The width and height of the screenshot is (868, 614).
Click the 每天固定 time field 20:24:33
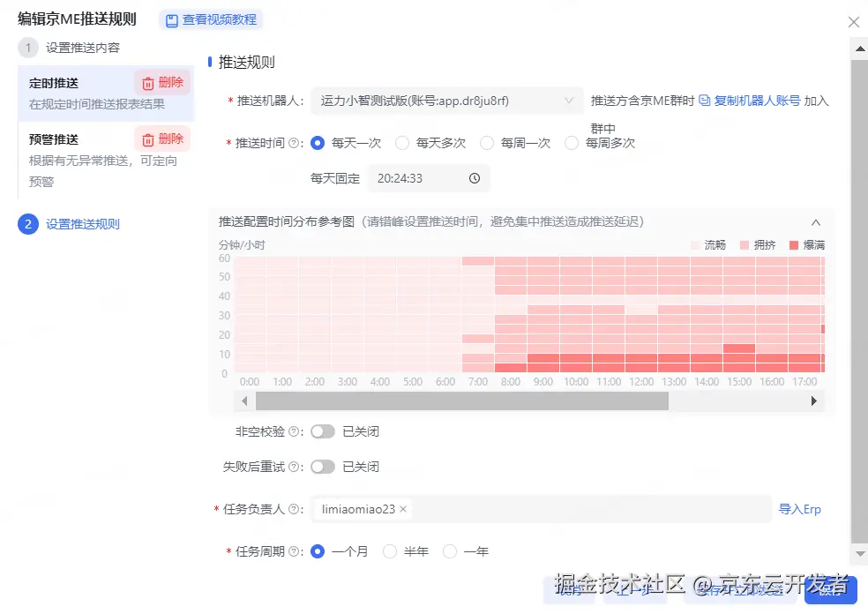[x=429, y=178]
